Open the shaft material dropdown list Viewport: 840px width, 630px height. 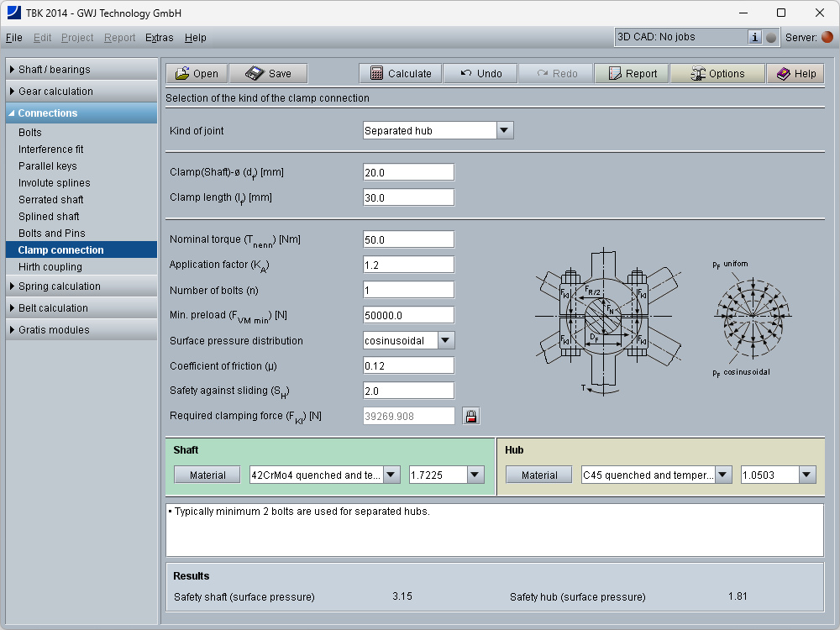[391, 475]
